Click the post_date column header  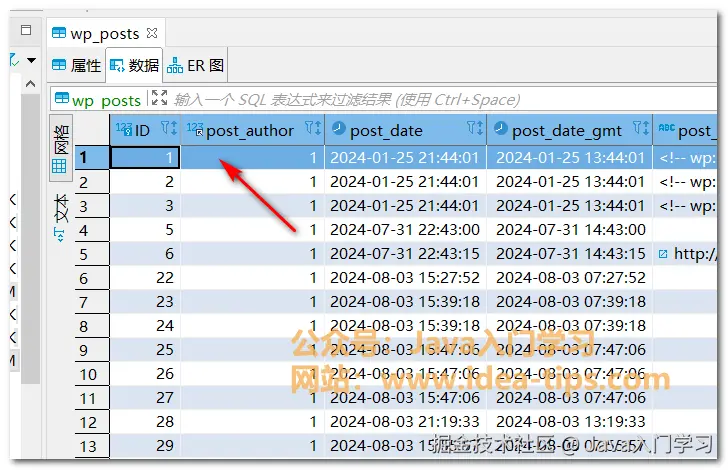tap(406, 131)
